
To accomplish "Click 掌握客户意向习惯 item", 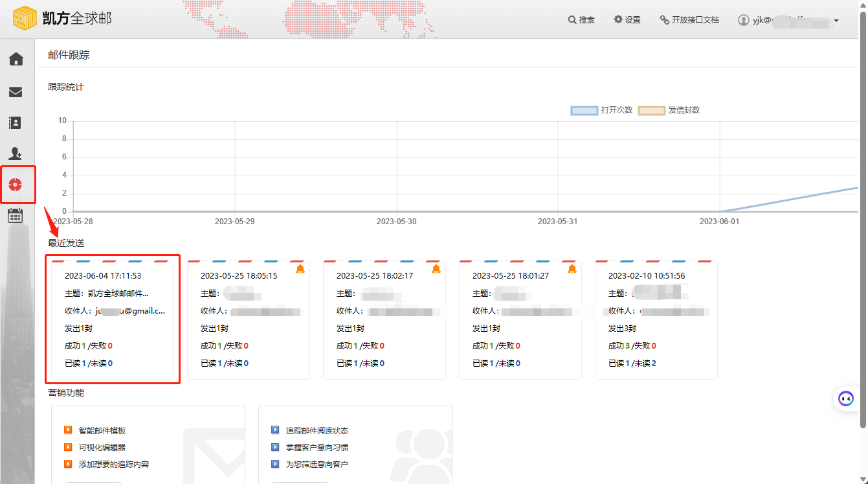I will pyautogui.click(x=317, y=448).
